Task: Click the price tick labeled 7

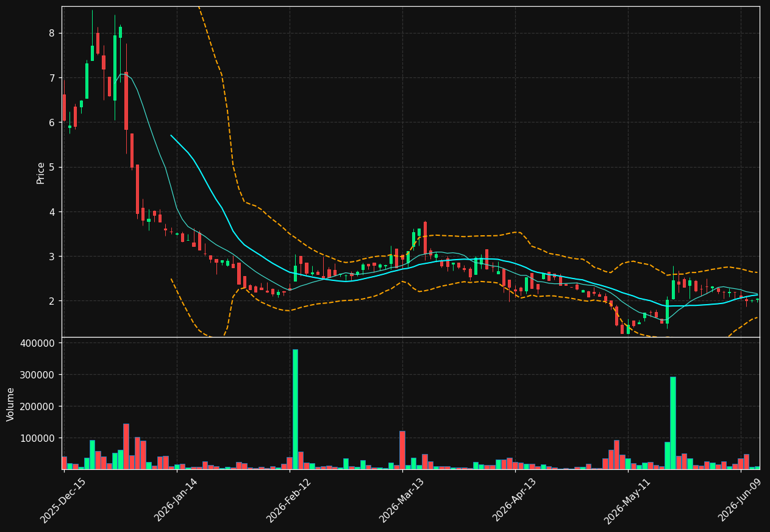Action: click(52, 78)
